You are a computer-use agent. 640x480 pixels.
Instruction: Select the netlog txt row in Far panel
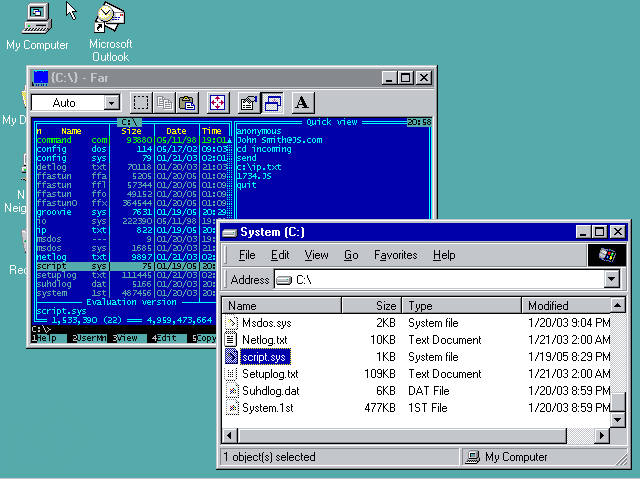(x=126, y=257)
